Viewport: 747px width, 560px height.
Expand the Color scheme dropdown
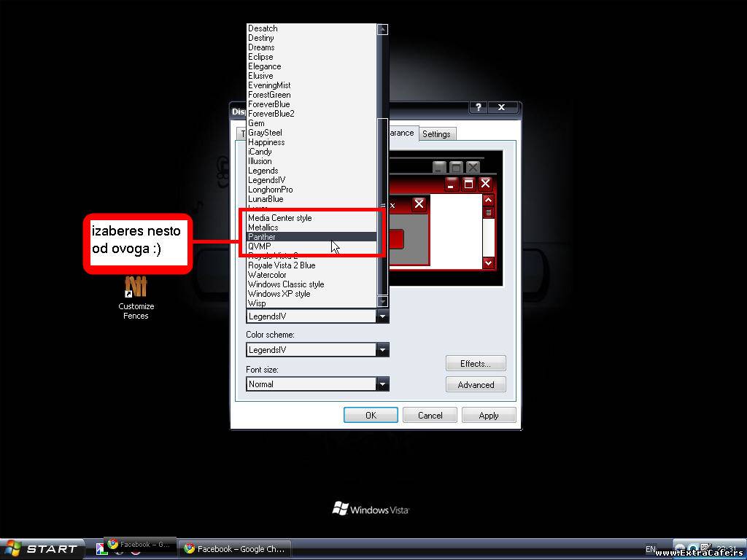pos(382,350)
